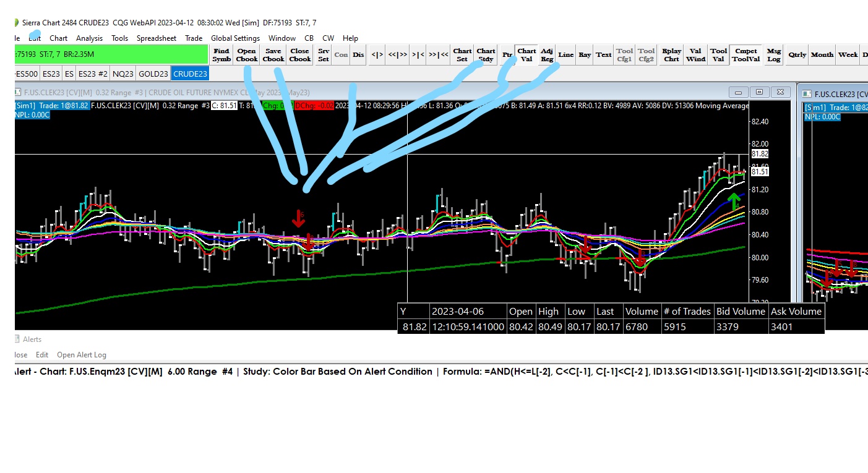Click the 81.82 crosshair price label
This screenshot has height=473, width=868.
(760, 153)
